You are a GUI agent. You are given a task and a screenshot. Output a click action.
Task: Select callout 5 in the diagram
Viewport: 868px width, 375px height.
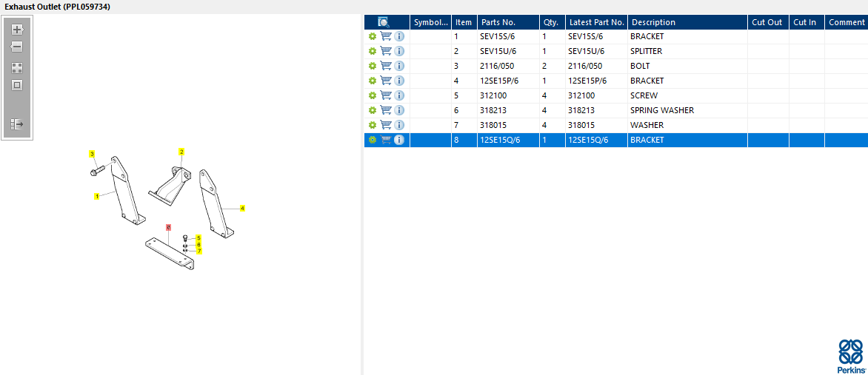(x=198, y=238)
